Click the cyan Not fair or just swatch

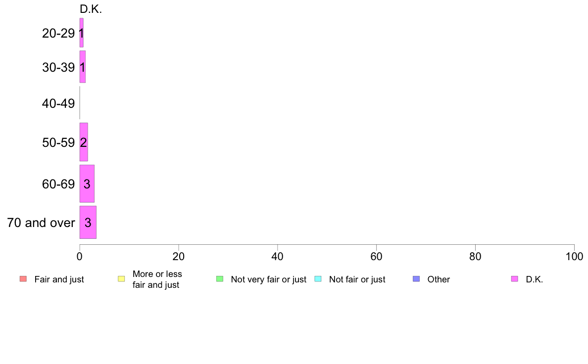click(x=318, y=279)
